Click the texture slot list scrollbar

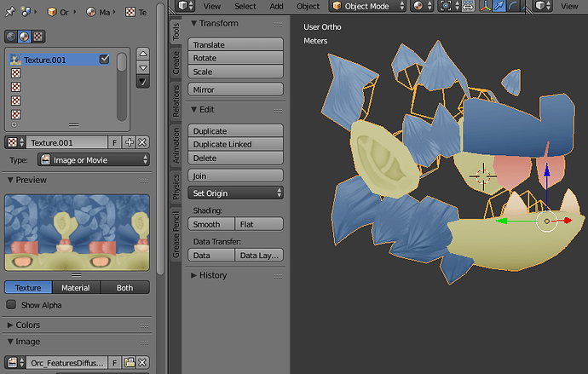[122, 87]
